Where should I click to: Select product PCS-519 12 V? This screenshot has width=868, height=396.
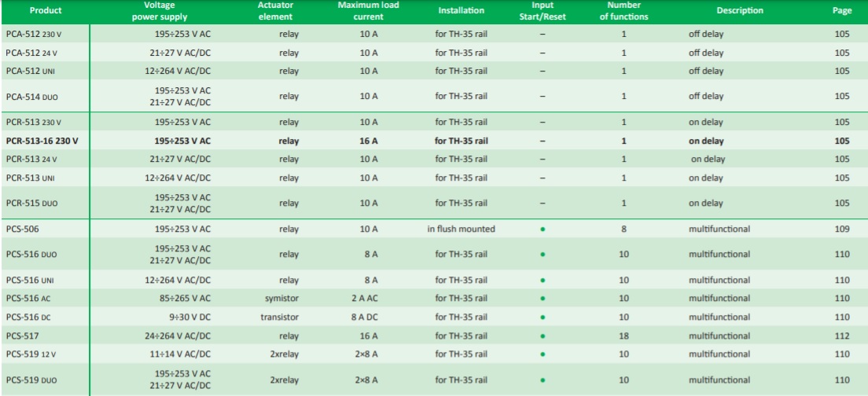click(x=31, y=354)
